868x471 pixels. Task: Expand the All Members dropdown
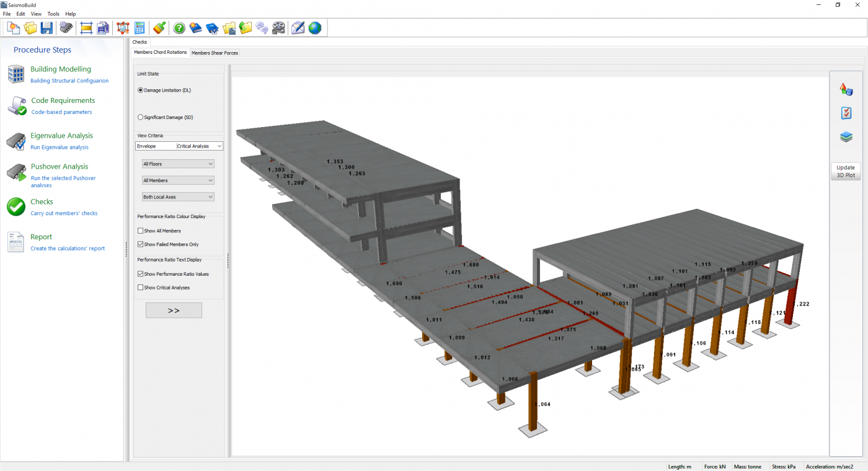click(x=178, y=180)
